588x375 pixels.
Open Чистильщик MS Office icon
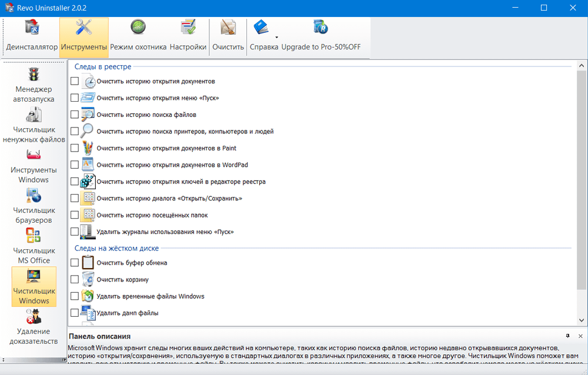coord(34,236)
